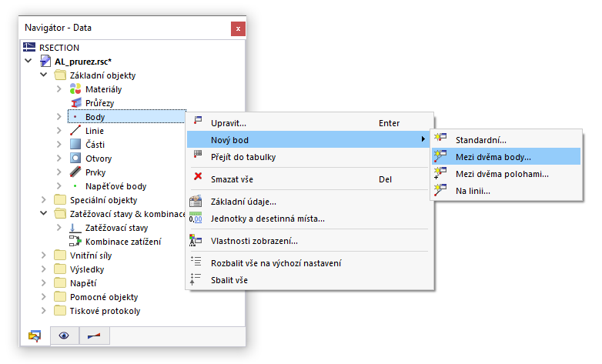
Task: Expand the Otvory node
Action: (59, 158)
